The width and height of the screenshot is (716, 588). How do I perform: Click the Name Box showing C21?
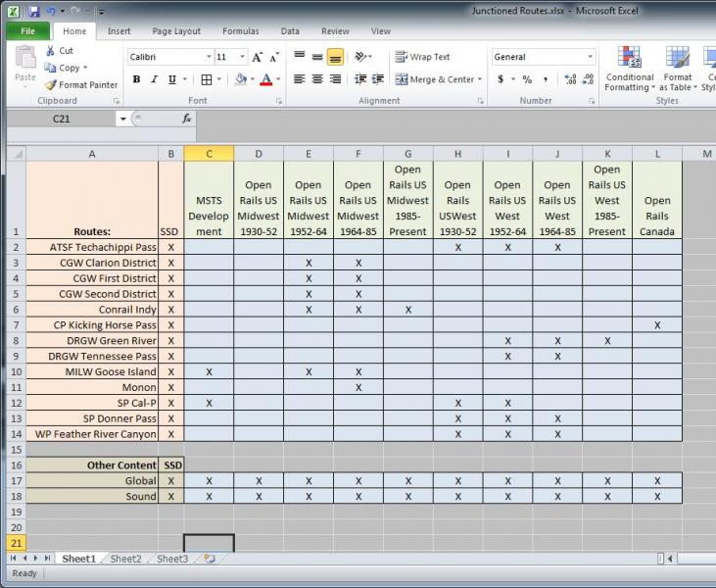point(62,120)
